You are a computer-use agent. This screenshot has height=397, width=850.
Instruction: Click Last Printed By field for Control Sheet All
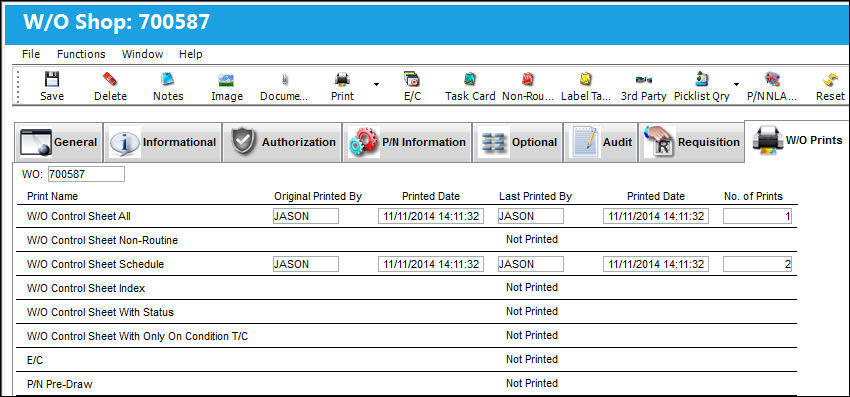tap(531, 216)
